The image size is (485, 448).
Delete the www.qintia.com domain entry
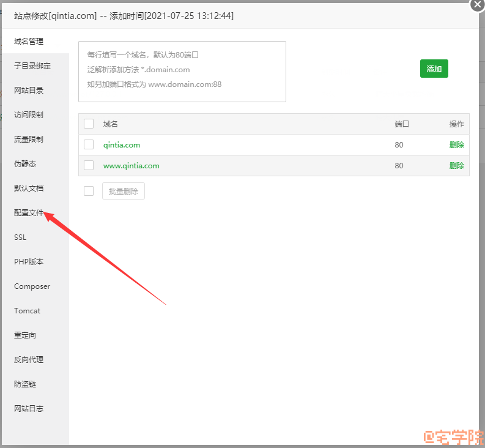point(456,165)
